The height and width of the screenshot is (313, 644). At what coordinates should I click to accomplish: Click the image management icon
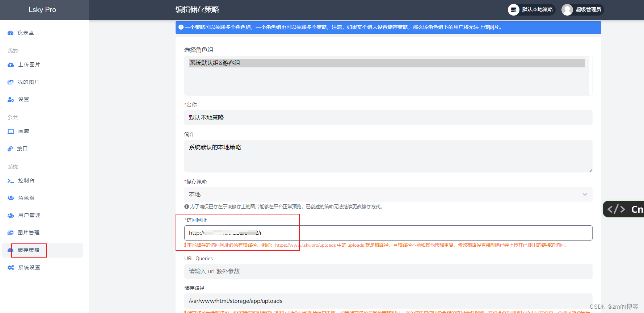tap(10, 233)
